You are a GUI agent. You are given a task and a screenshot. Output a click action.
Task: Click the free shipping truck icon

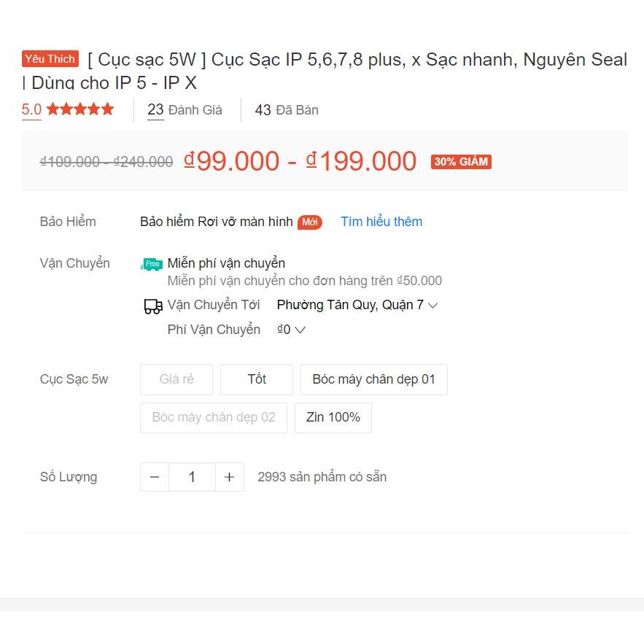click(x=152, y=264)
